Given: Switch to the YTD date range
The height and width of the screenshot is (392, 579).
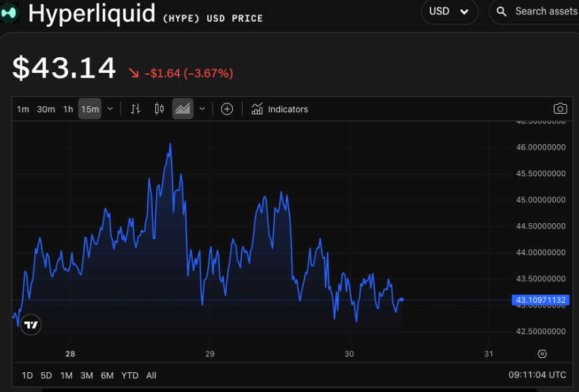Looking at the screenshot, I should coord(129,375).
